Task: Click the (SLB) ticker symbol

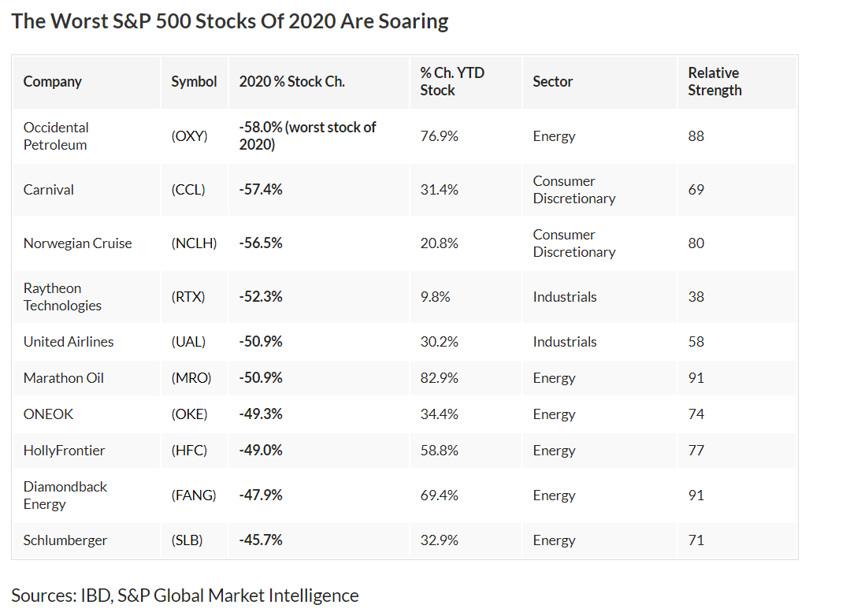Action: pos(187,540)
